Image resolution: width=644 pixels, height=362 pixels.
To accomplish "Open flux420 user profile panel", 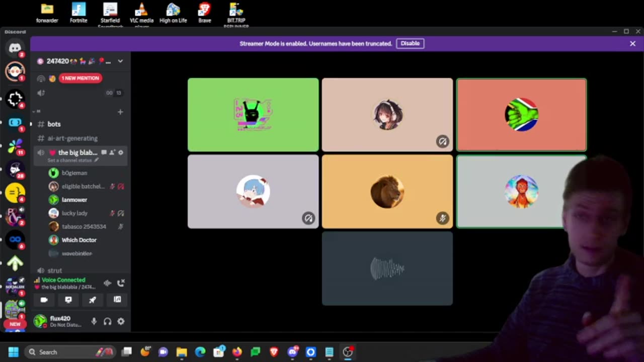I will 59,321.
